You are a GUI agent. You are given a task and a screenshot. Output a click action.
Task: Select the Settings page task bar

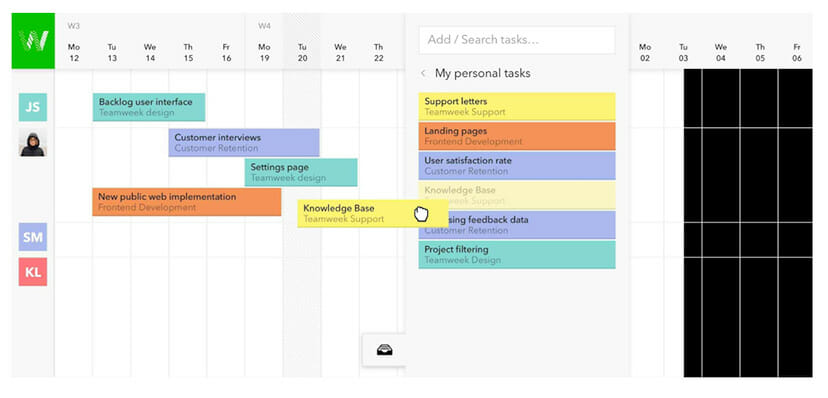(x=301, y=172)
